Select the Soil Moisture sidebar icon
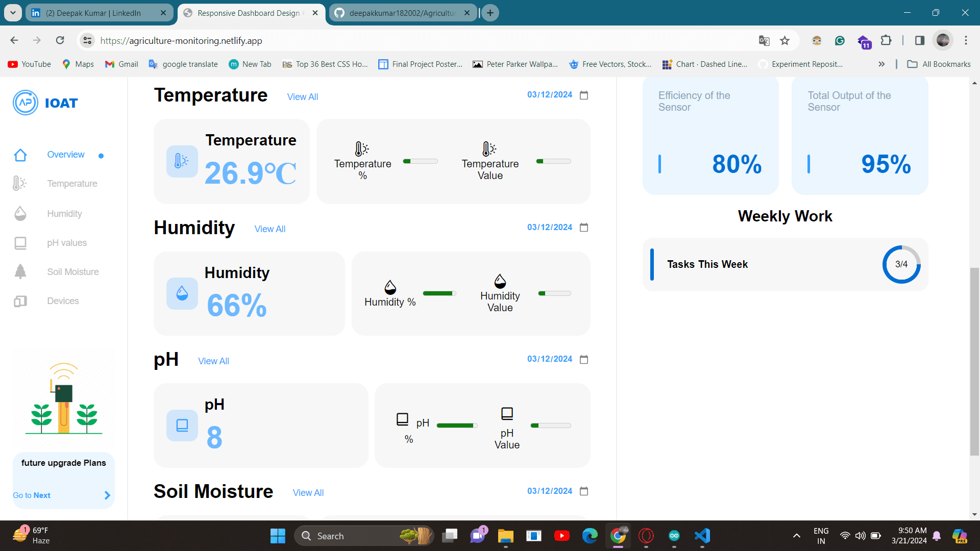The width and height of the screenshot is (980, 551). [20, 271]
